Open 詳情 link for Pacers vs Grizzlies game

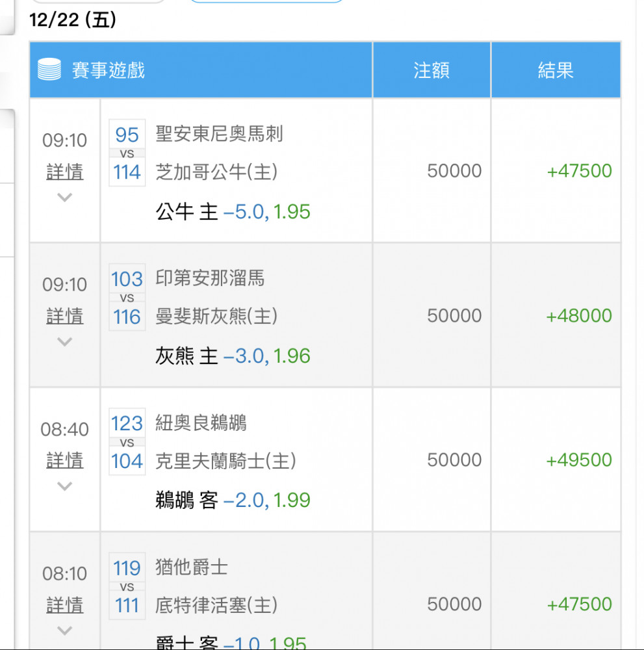pyautogui.click(x=64, y=317)
